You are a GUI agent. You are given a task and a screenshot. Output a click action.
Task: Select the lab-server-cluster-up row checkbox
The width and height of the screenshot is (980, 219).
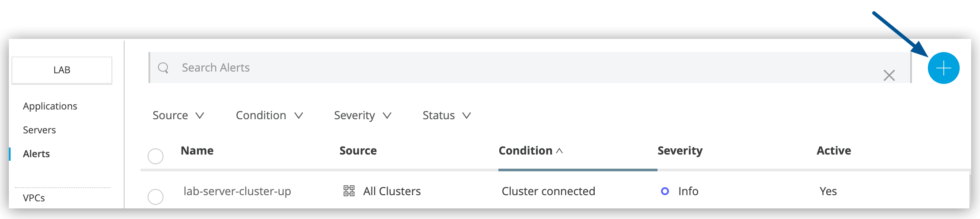tap(156, 196)
